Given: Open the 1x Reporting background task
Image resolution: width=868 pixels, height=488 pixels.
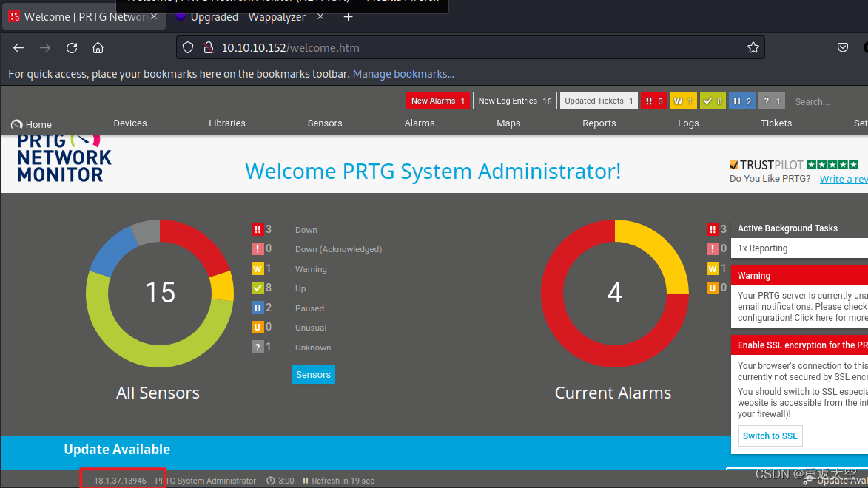Looking at the screenshot, I should pyautogui.click(x=799, y=248).
